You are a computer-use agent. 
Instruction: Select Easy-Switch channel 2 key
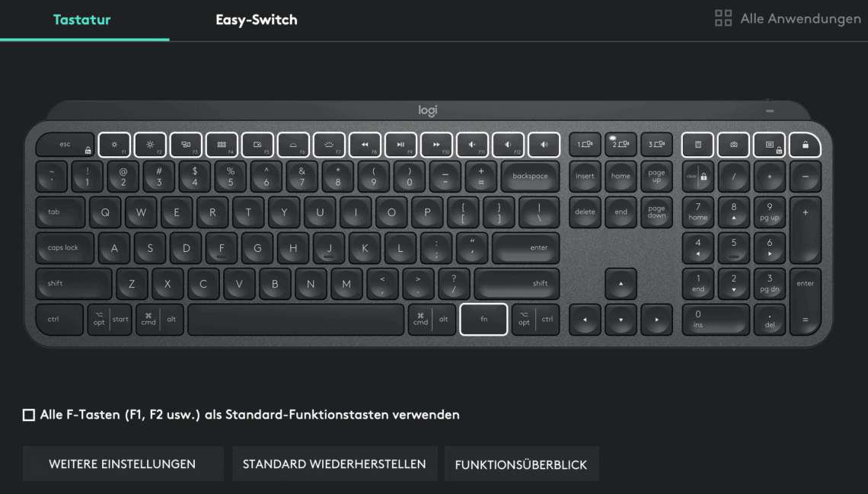point(621,145)
